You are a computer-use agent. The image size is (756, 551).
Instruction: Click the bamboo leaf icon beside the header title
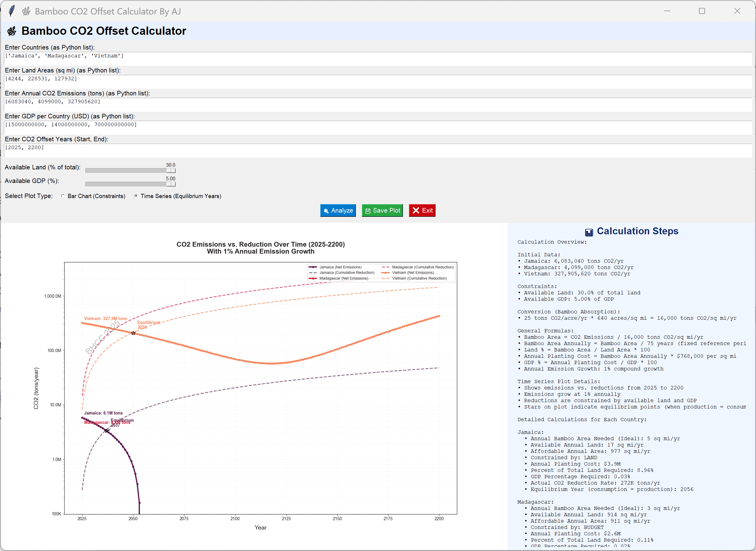(x=12, y=31)
